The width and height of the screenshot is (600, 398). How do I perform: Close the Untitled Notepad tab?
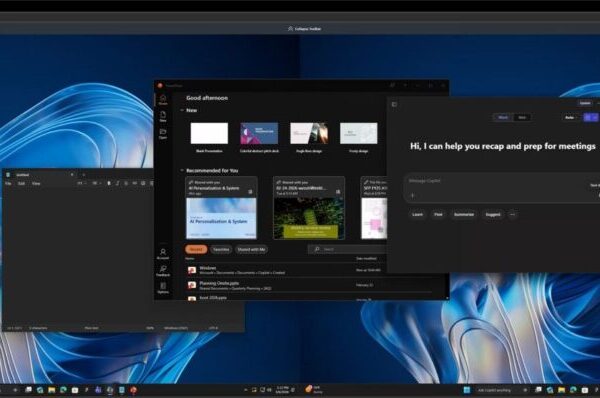(72, 175)
